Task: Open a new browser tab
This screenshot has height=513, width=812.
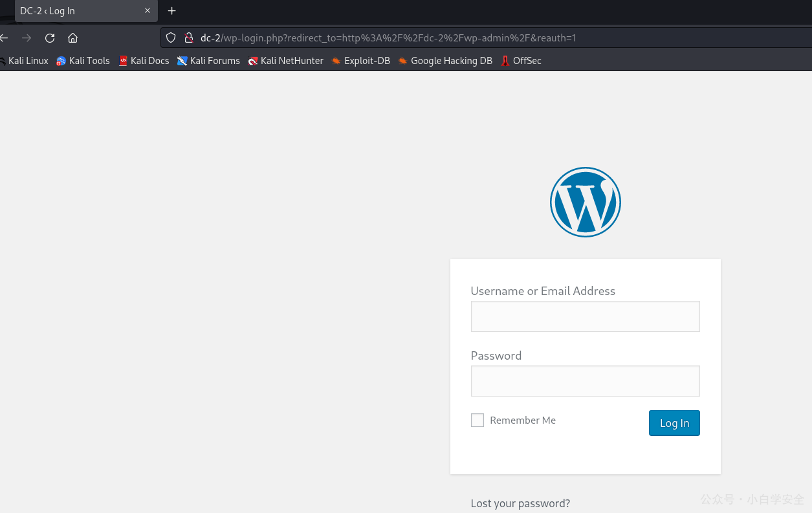Action: coord(171,11)
